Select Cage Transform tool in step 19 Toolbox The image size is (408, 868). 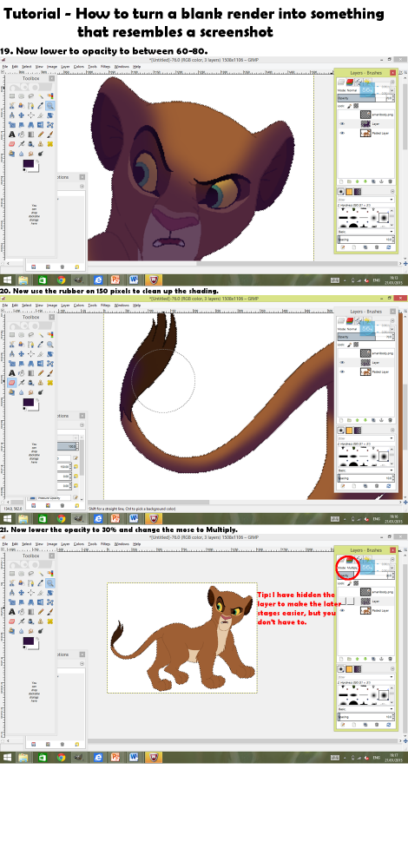[x=49, y=125]
